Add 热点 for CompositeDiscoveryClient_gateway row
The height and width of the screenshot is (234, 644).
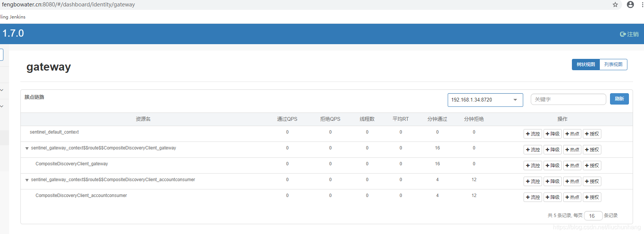(572, 166)
